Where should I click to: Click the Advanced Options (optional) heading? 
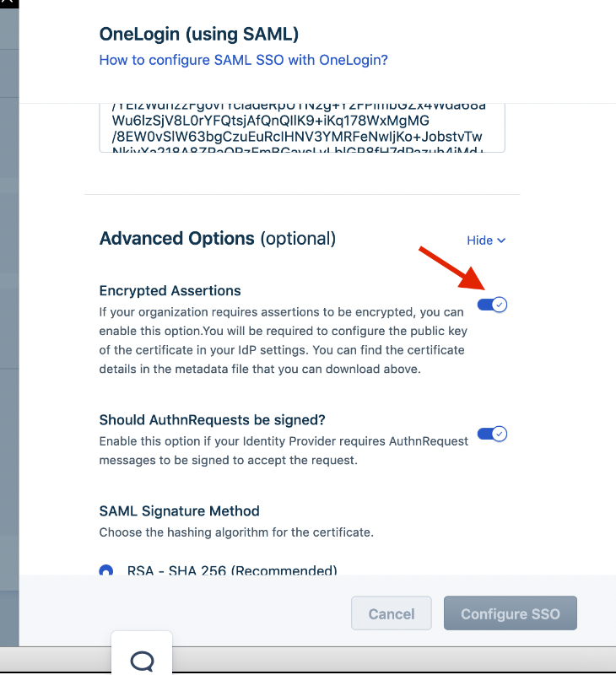(x=218, y=239)
